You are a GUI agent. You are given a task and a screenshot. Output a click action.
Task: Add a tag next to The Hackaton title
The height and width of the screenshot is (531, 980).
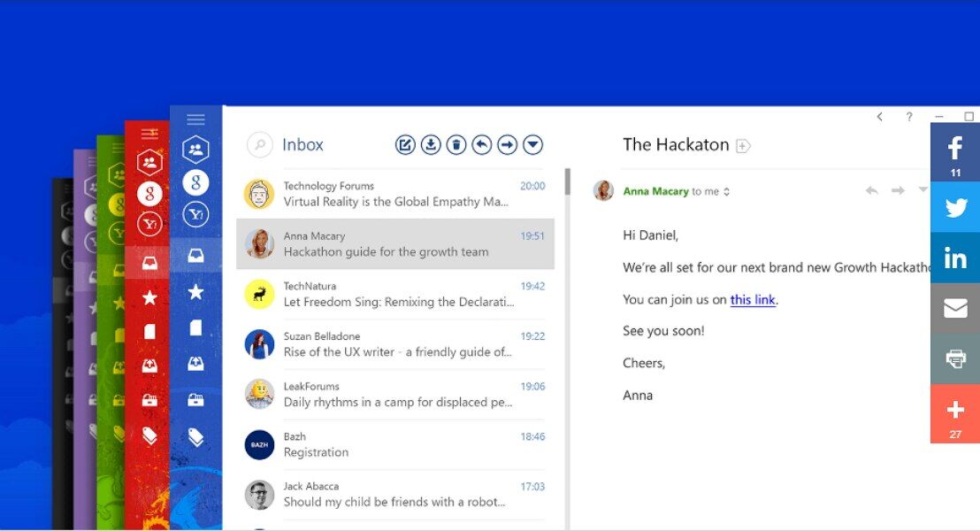click(x=743, y=146)
